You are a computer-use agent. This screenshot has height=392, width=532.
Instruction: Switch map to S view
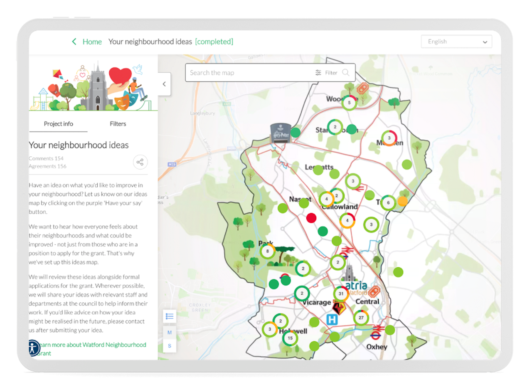(170, 346)
